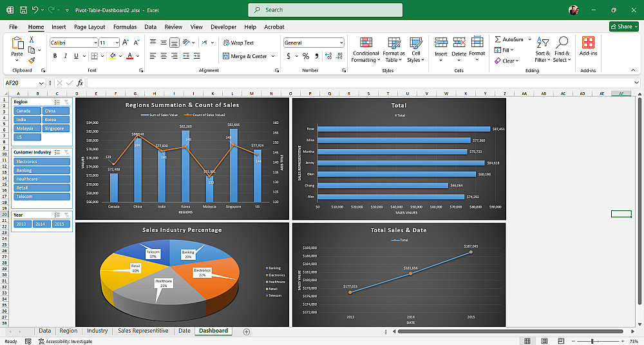Click the Decrease Indent icon

click(x=186, y=56)
